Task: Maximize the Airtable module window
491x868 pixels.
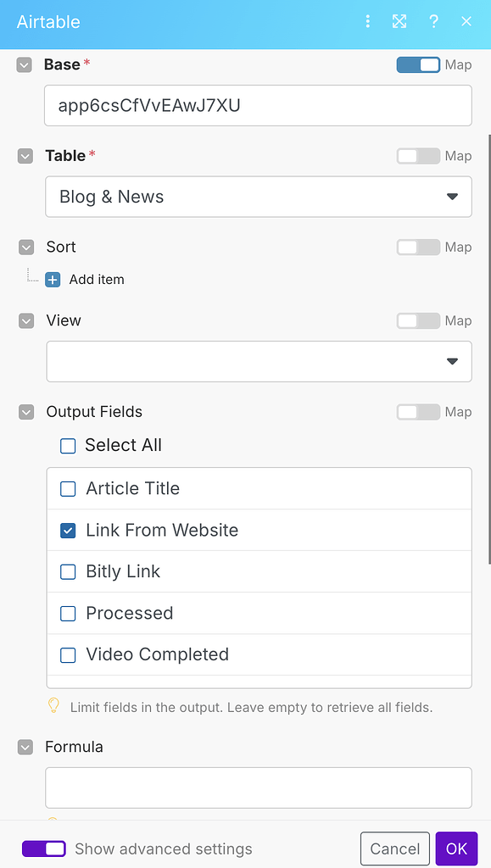Action: point(399,21)
